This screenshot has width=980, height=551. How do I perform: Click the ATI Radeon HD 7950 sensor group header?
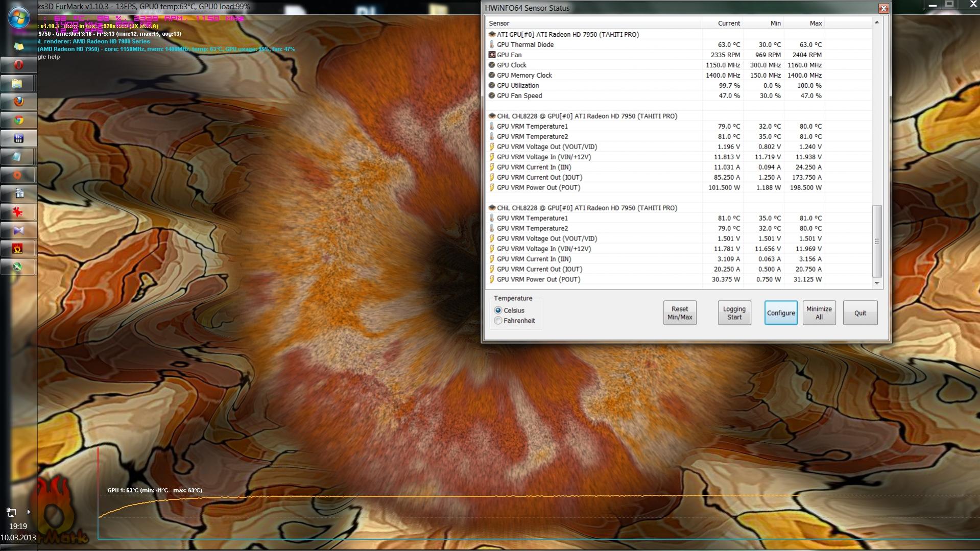[567, 34]
